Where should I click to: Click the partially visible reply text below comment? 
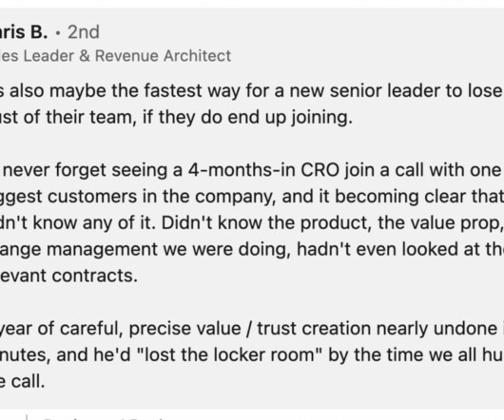coord(107,418)
